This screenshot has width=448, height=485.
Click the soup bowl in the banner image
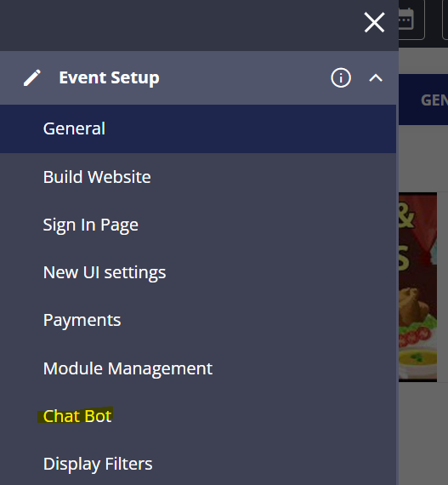[417, 358]
